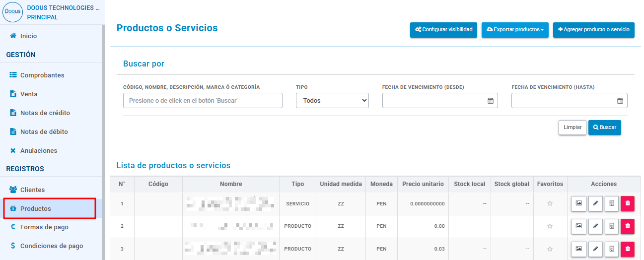The width and height of the screenshot is (644, 260).
Task: Click the 0.03 price cell
Action: coord(423,249)
